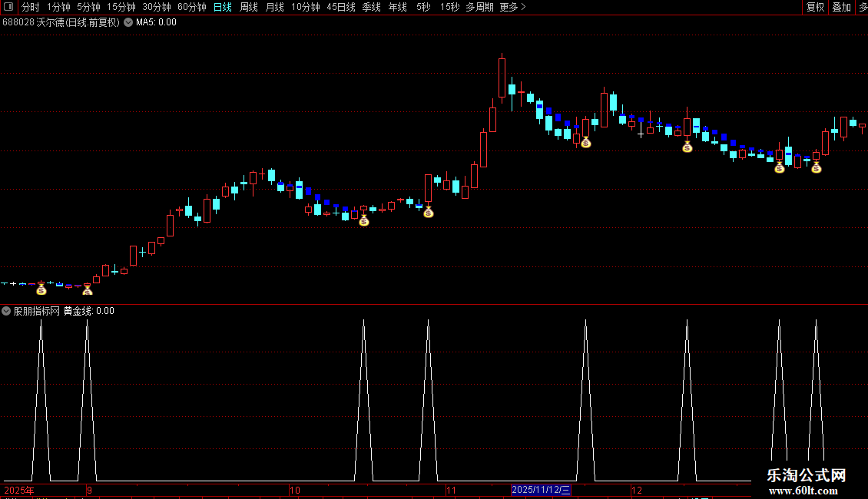Switch to 月线 monthly chart
The width and height of the screenshot is (868, 499).
click(274, 7)
